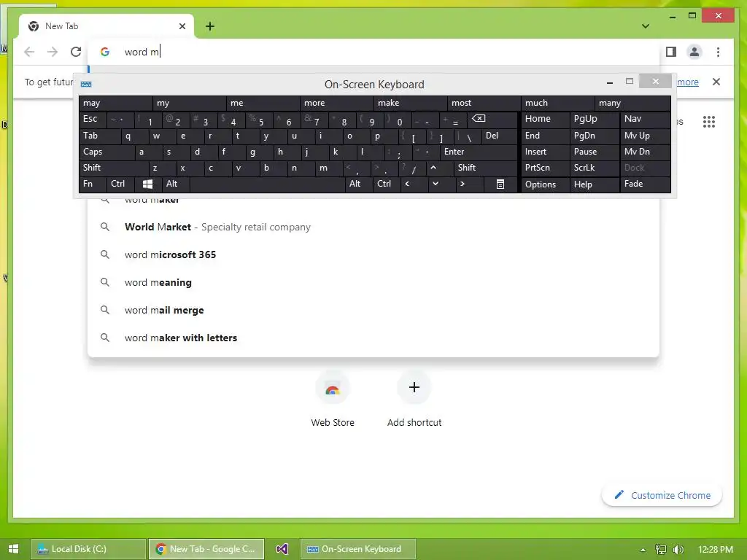
Task: Click the PgUp key on keyboard
Action: 595,119
